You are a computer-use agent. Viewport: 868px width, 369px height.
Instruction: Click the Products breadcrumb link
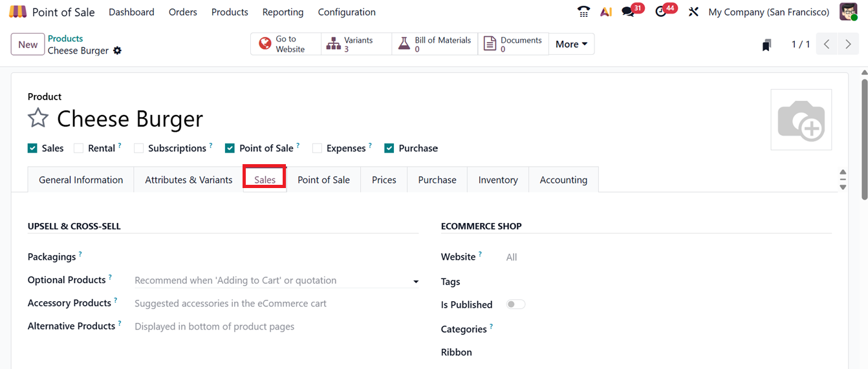[x=65, y=38]
